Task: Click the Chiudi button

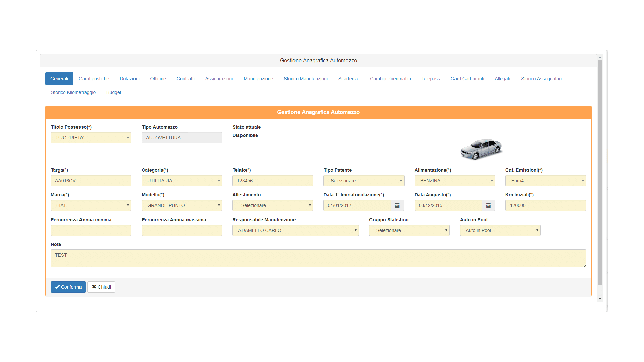Action: tap(101, 287)
